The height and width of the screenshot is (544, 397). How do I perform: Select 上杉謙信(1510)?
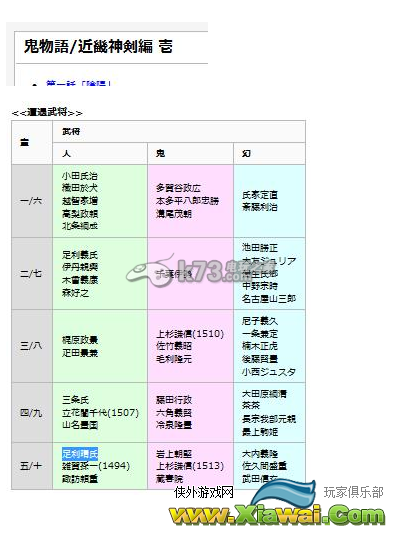pyautogui.click(x=190, y=333)
